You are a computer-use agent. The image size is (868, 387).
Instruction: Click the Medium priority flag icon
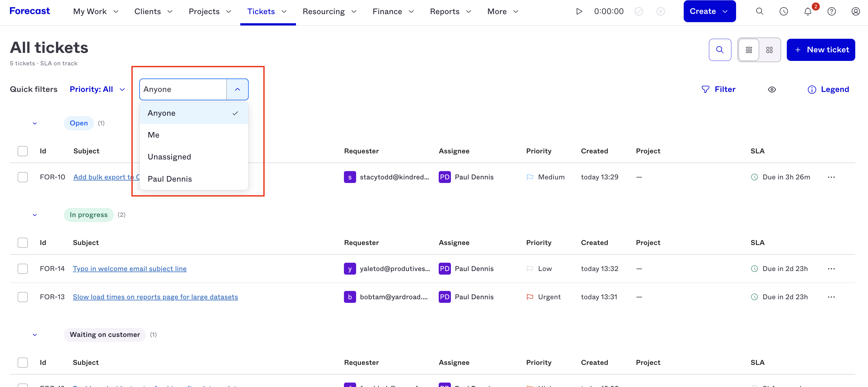[530, 177]
